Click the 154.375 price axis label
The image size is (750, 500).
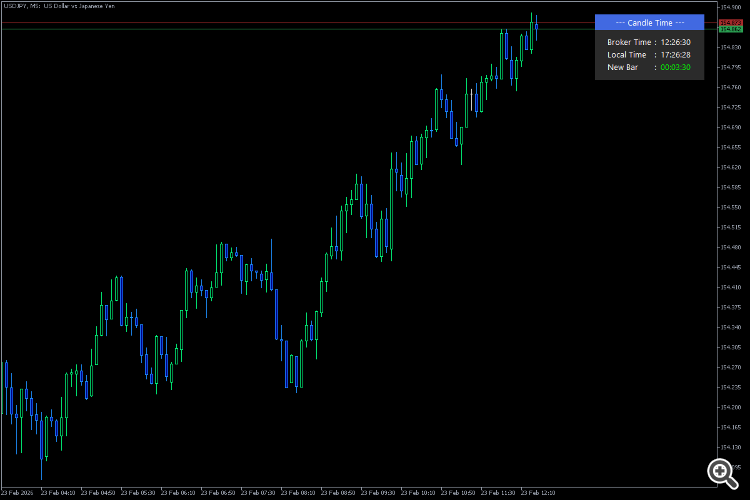(730, 307)
